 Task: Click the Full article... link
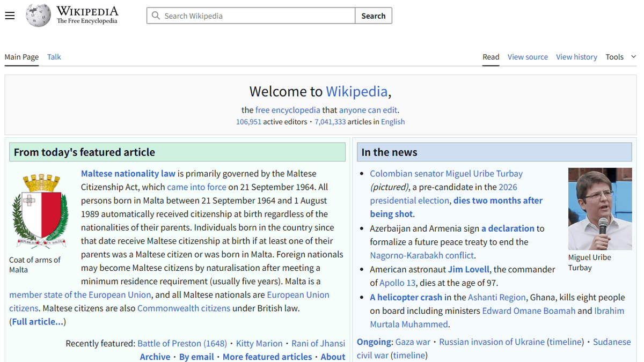pyautogui.click(x=38, y=321)
